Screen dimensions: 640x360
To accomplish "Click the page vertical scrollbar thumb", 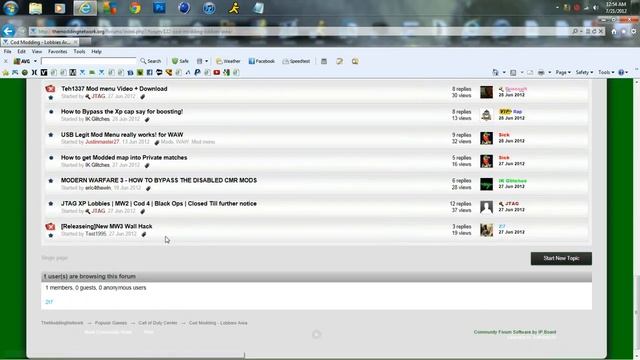I will point(637,312).
